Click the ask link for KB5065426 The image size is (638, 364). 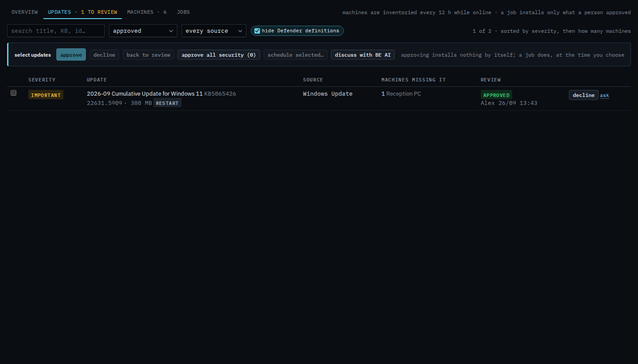point(604,95)
